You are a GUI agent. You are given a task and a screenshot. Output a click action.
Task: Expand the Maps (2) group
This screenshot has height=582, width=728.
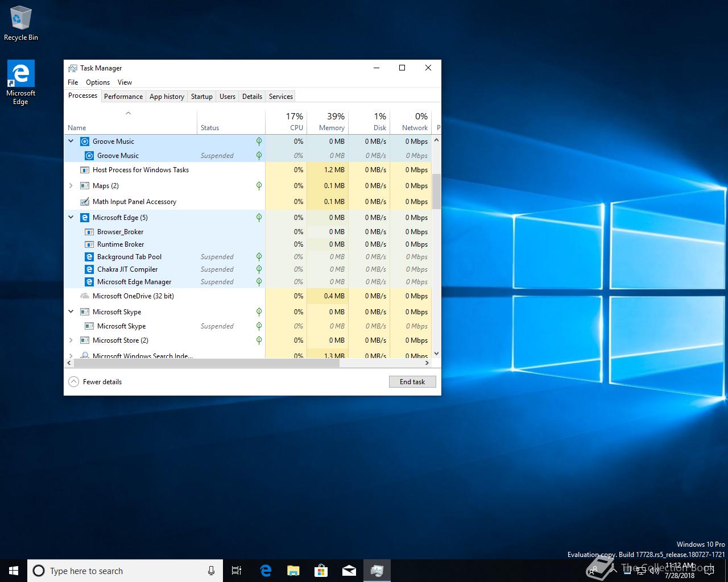pyautogui.click(x=71, y=186)
